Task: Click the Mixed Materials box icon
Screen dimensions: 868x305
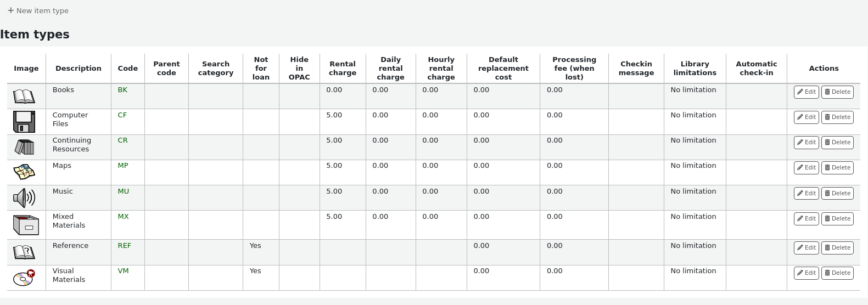Action: [x=26, y=225]
